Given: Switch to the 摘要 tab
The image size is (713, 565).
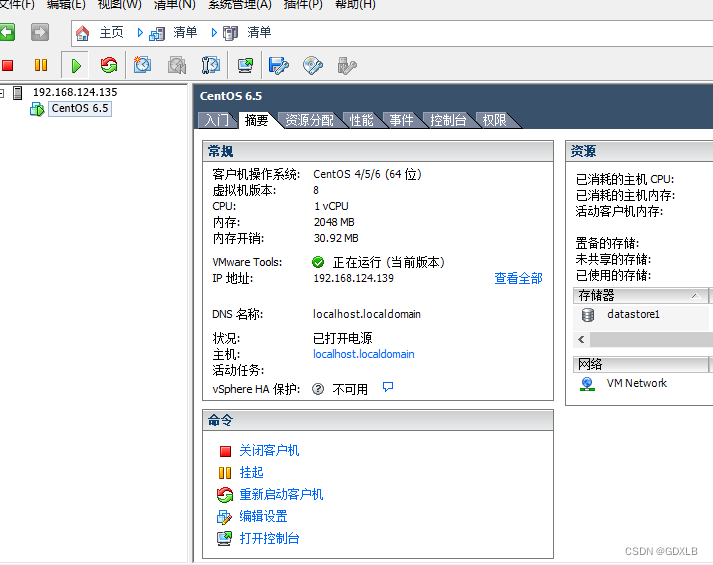Looking at the screenshot, I should (x=257, y=120).
